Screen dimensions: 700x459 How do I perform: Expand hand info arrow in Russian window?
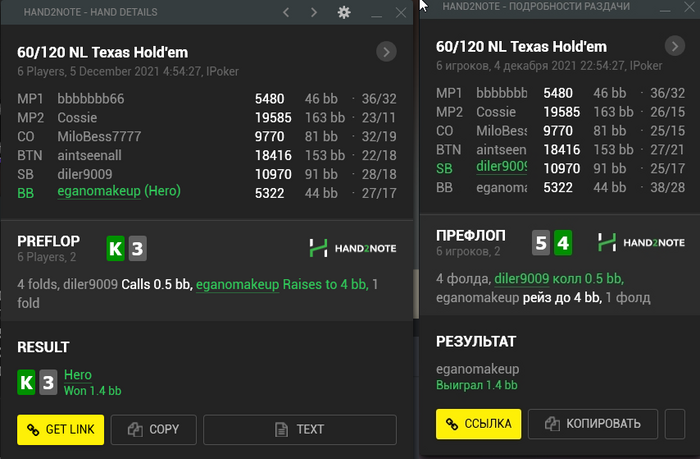[x=675, y=46]
